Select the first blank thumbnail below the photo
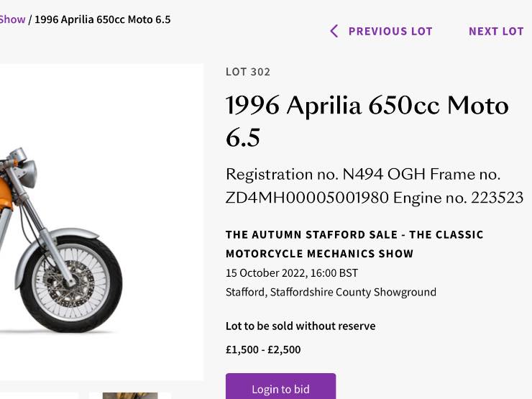 [x=40, y=395]
